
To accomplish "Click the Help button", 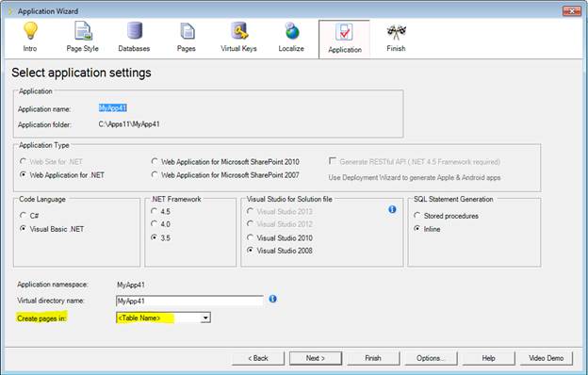I will [x=488, y=358].
